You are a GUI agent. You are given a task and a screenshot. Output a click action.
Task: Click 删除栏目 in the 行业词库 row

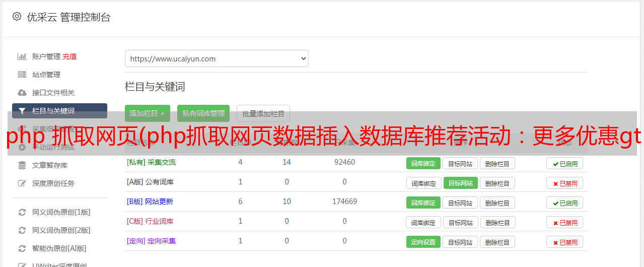pyautogui.click(x=497, y=222)
